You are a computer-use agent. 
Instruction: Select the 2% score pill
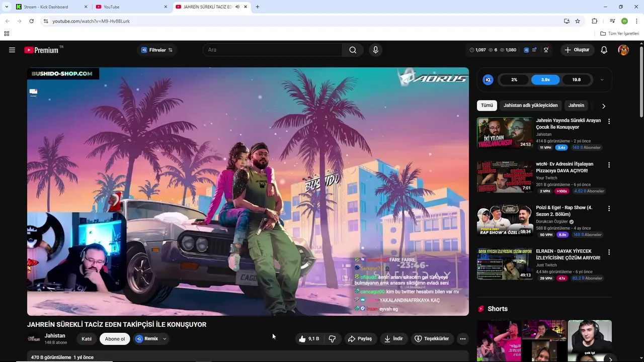point(514,79)
